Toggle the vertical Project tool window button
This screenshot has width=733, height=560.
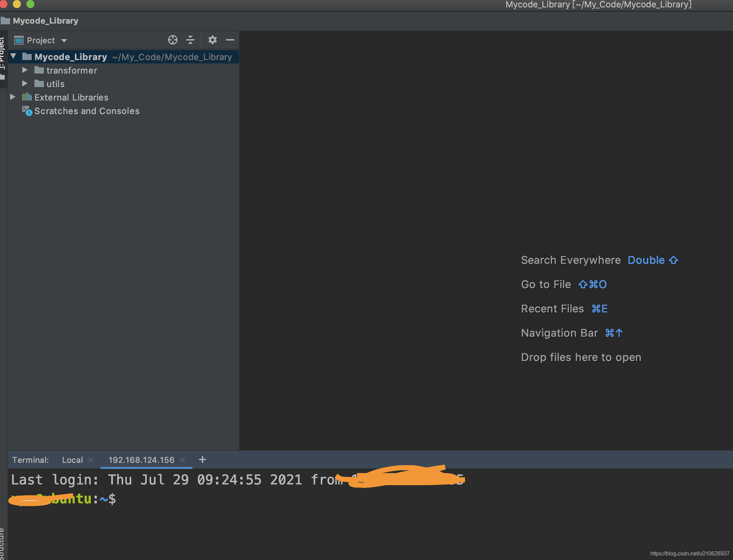tap(3, 54)
